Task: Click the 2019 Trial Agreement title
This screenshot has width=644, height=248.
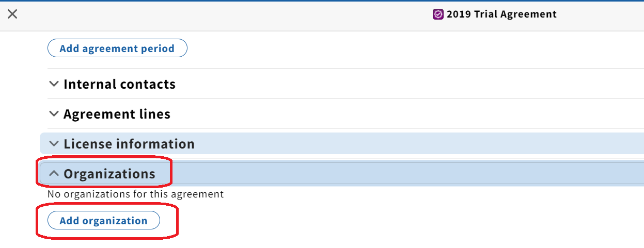Action: [x=501, y=14]
